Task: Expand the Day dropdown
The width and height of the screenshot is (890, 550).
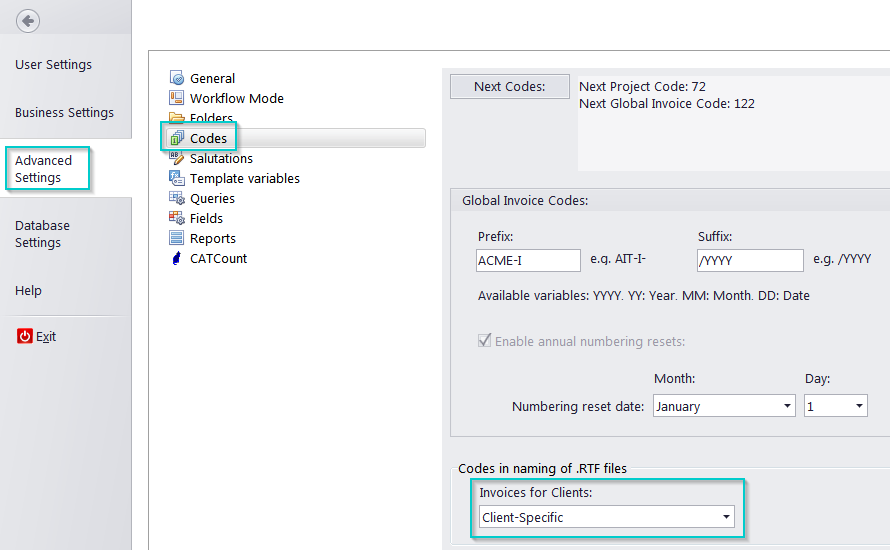Action: click(x=836, y=406)
